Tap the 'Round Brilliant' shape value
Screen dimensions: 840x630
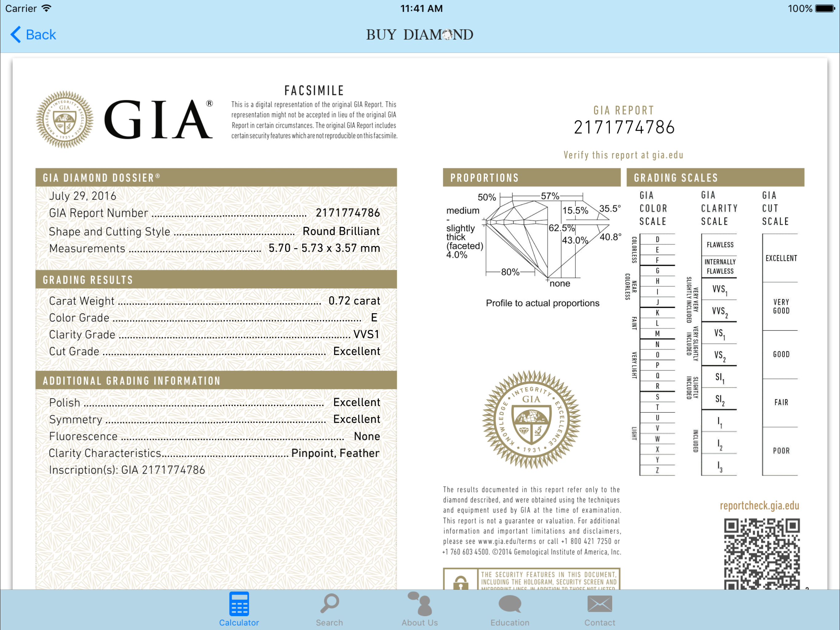point(341,231)
